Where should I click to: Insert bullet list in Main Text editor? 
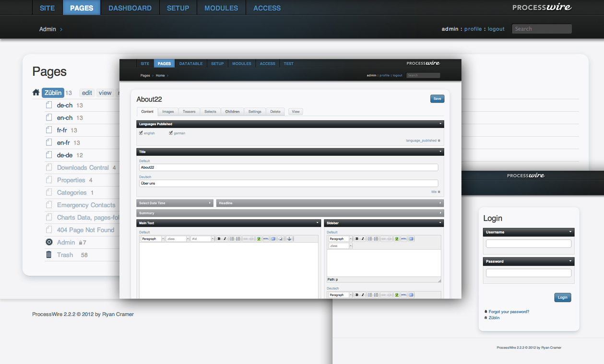tap(232, 239)
